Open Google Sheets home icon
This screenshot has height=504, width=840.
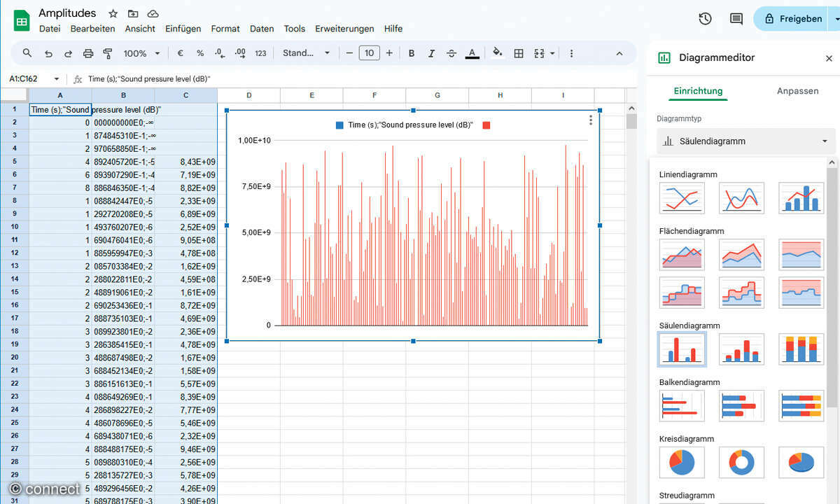point(22,20)
